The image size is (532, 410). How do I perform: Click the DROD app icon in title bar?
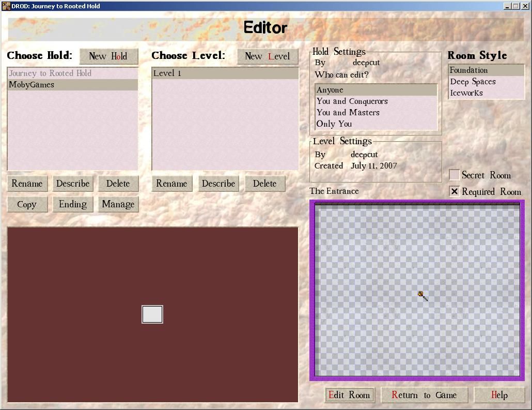click(x=6, y=6)
